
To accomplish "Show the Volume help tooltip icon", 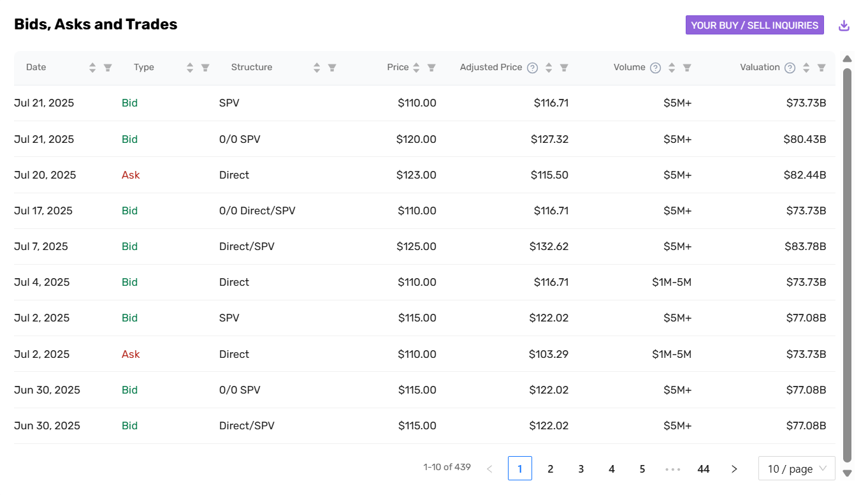I will (x=655, y=68).
